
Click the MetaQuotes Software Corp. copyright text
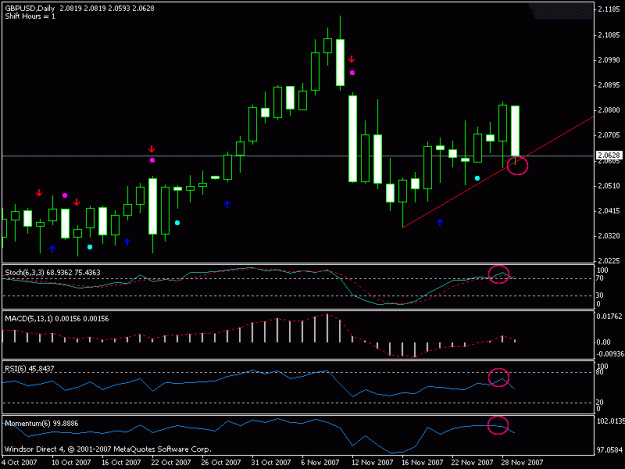click(108, 449)
